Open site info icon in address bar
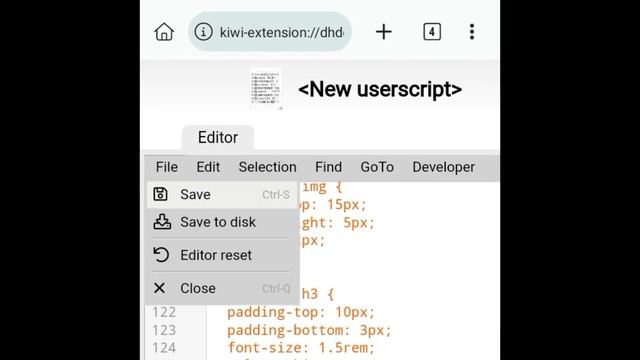 click(203, 32)
